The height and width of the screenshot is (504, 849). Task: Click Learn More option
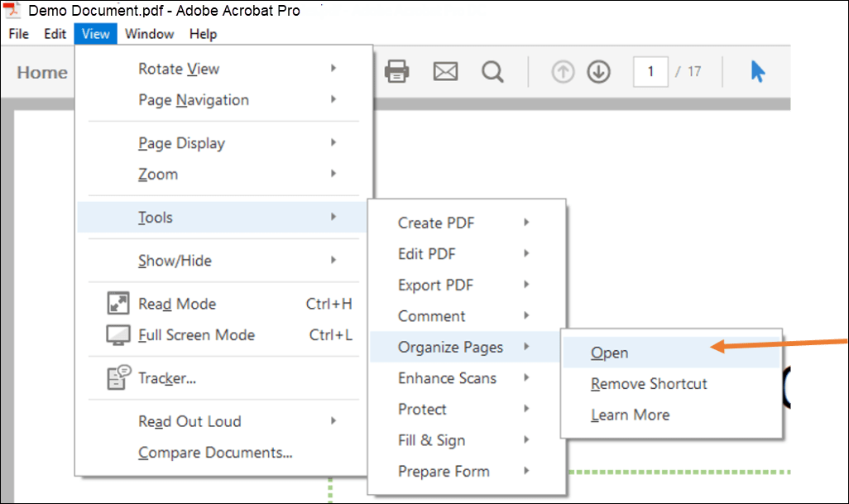click(671, 415)
